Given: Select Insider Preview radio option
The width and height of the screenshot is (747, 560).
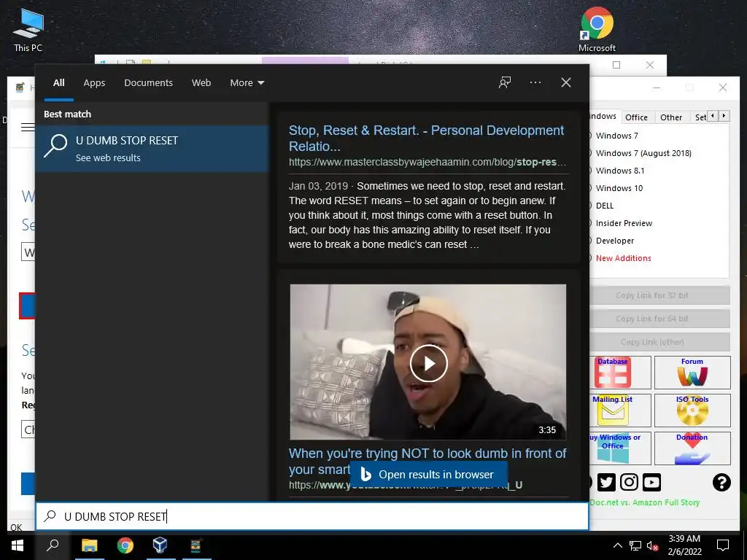Looking at the screenshot, I should point(622,223).
